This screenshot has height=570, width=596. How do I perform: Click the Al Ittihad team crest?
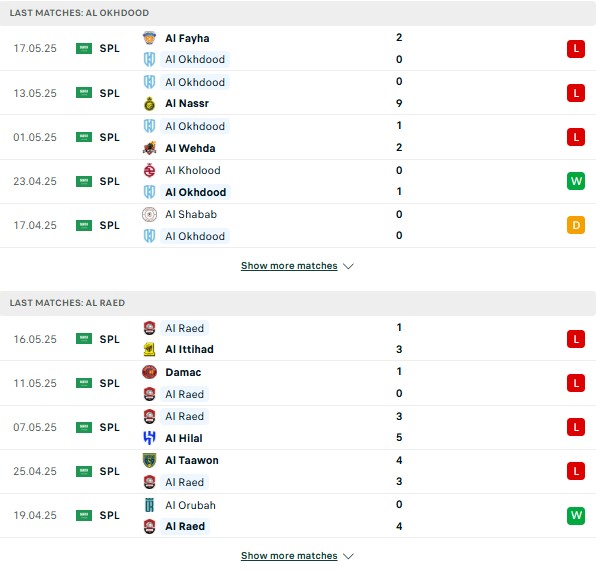[x=149, y=349]
